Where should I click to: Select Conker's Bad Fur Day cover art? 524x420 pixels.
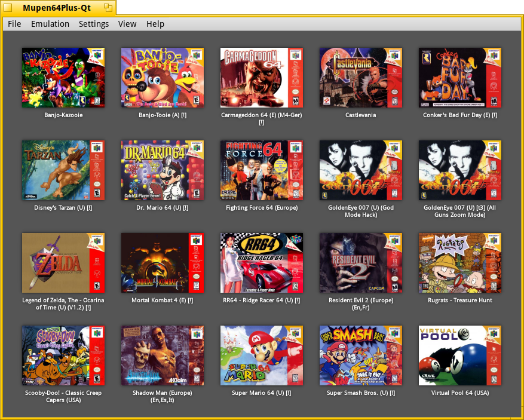(460, 78)
